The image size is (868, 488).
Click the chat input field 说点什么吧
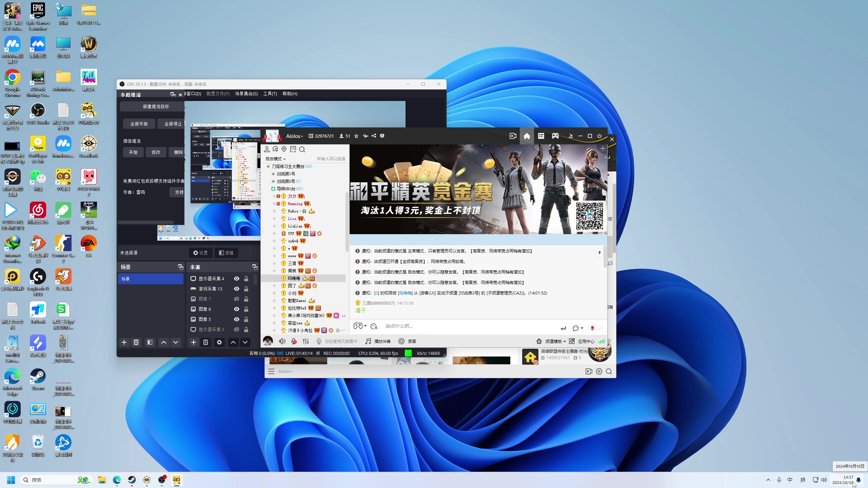(x=470, y=326)
